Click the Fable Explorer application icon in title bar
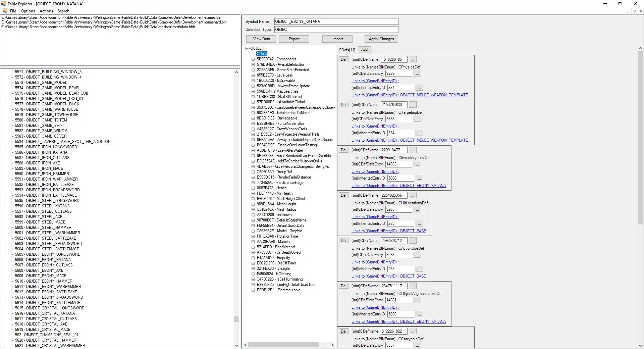 [x=3, y=4]
